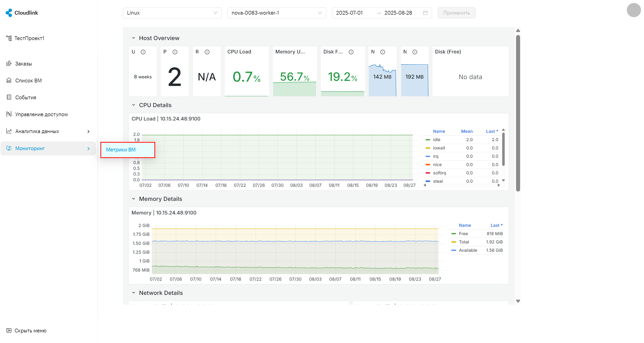Screen dimensions: 644x343
Task: Click dashboard scrollbar down arrow
Action: click(x=518, y=301)
